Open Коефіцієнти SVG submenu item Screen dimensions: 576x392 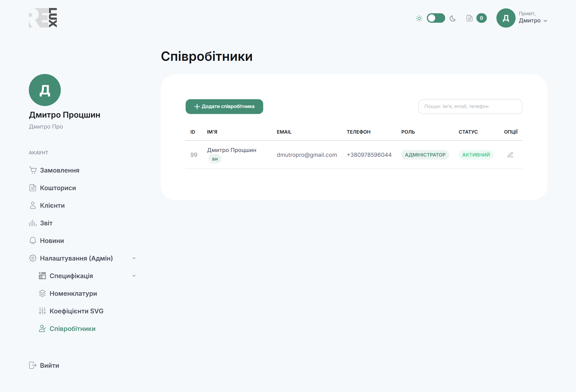pos(76,311)
